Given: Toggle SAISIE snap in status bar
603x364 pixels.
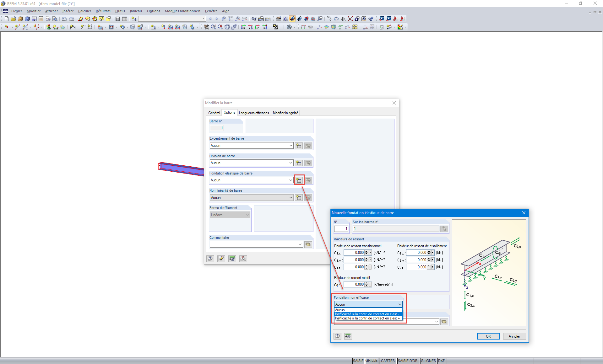Looking at the screenshot, I should [358, 361].
